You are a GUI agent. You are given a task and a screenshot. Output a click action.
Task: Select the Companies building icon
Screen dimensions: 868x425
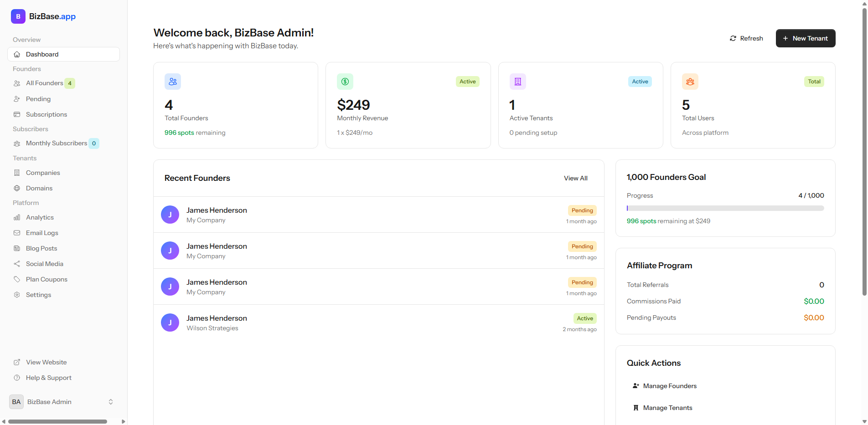[x=17, y=173]
